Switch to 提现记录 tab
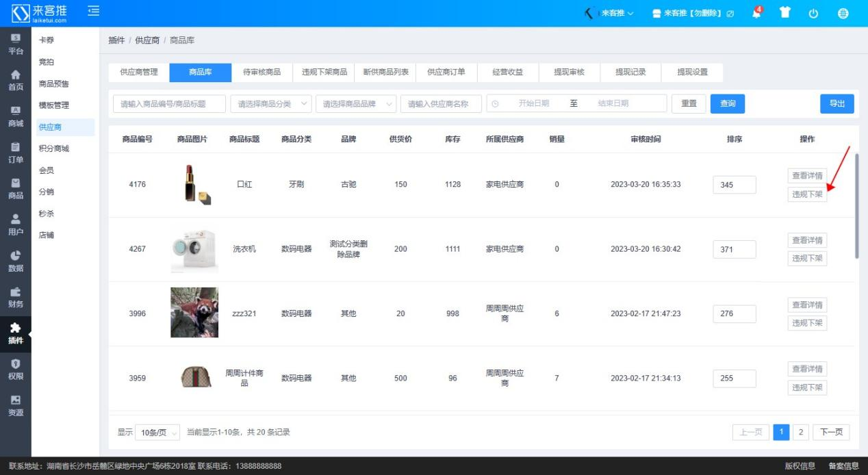Image resolution: width=868 pixels, height=475 pixels. (x=630, y=72)
